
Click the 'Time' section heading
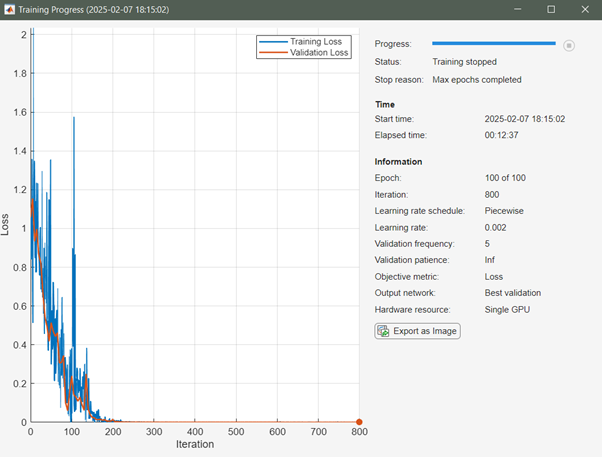(x=385, y=104)
